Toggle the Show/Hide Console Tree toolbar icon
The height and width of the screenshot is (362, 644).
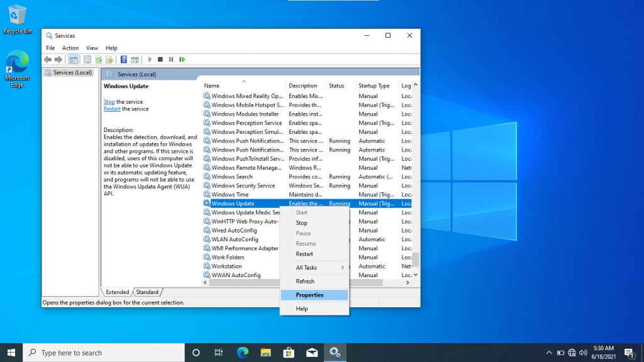tap(74, 60)
